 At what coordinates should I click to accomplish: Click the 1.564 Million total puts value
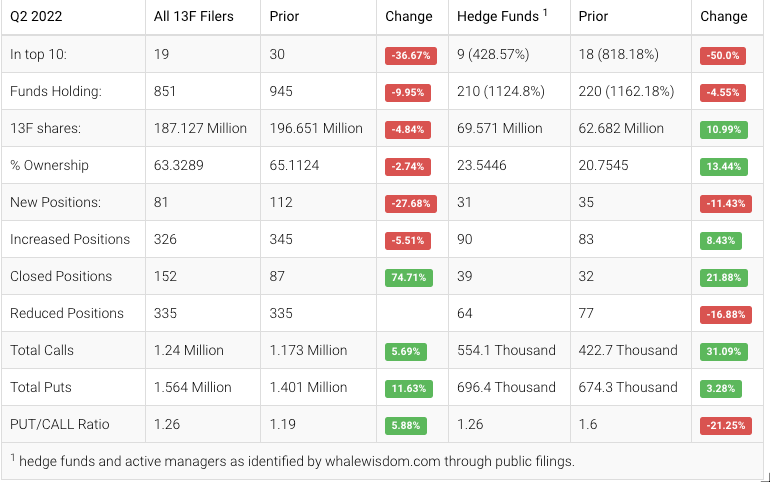click(x=193, y=388)
